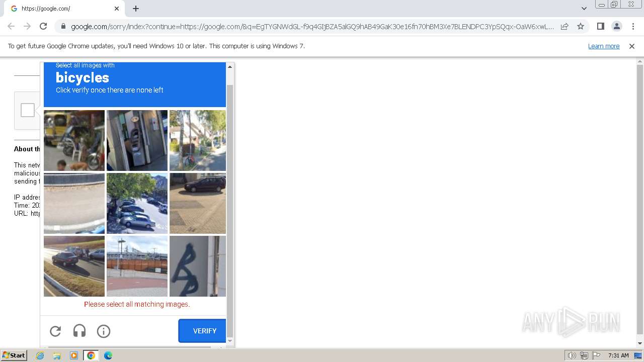
Task: Open volume control in system tray
Action: (572, 355)
